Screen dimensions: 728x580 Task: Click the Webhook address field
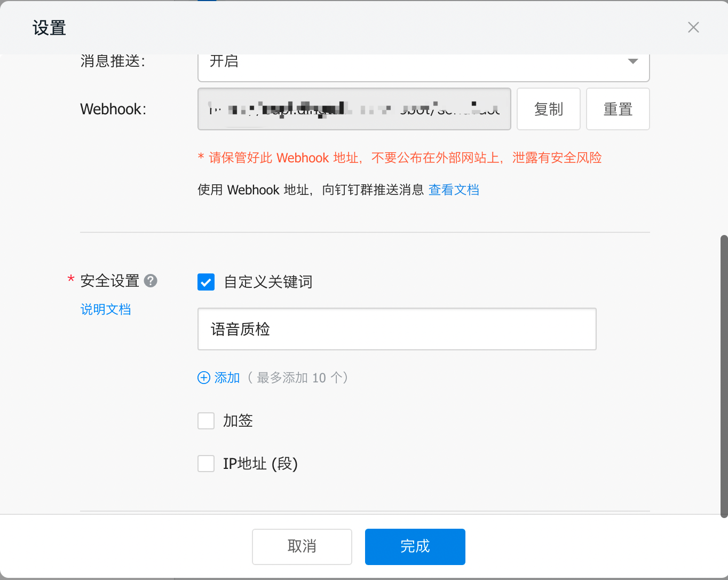point(354,109)
